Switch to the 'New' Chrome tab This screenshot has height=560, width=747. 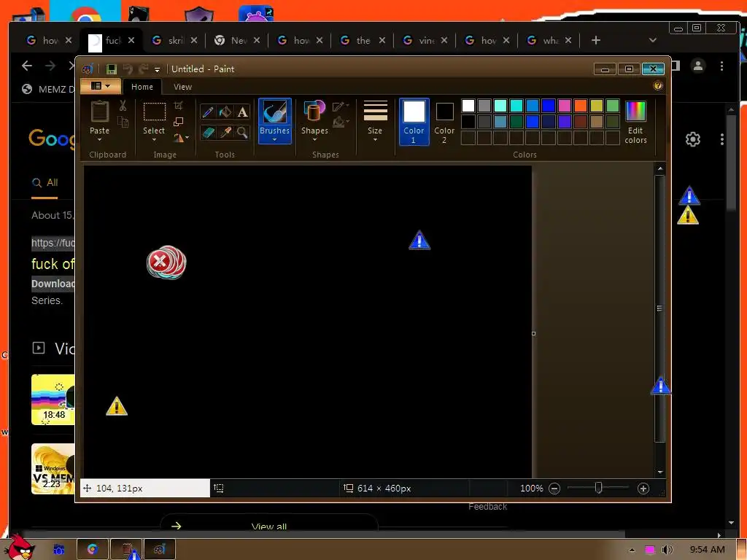(237, 41)
